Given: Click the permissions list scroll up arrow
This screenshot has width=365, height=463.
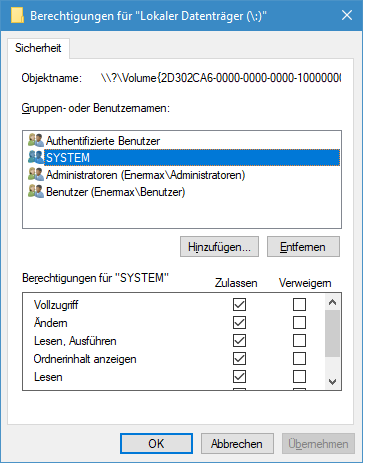Looking at the screenshot, I should 332,302.
